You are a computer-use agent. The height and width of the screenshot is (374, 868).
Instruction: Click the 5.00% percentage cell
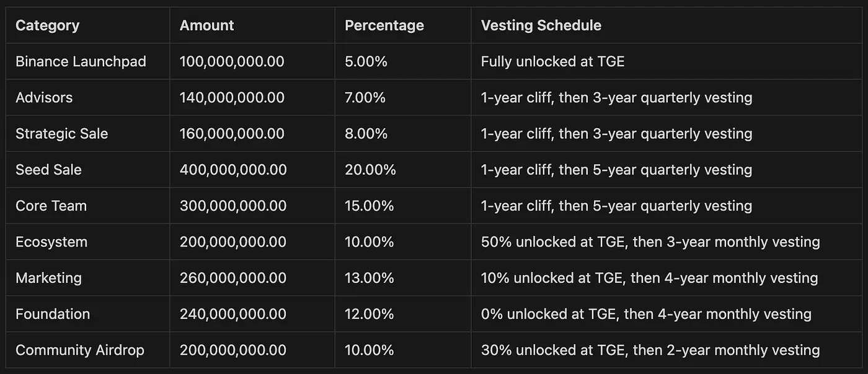pos(366,61)
